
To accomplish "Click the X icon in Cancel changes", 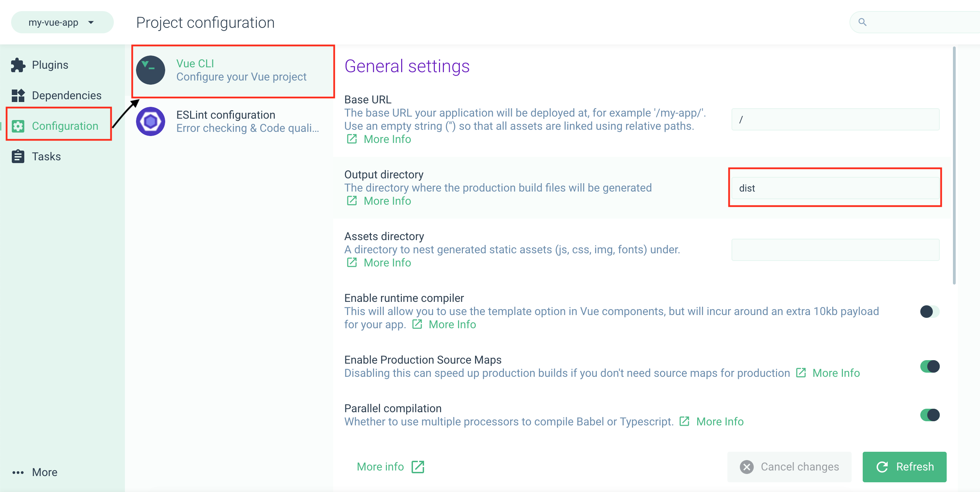I will pyautogui.click(x=747, y=467).
